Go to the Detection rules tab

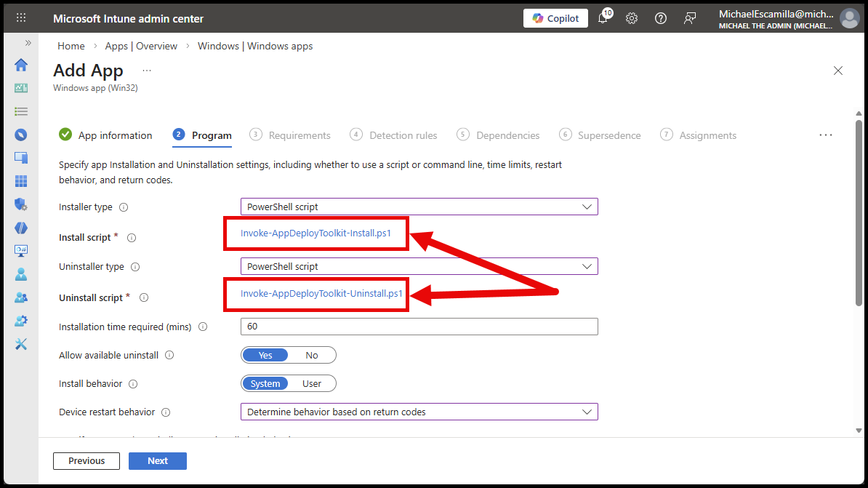(x=403, y=135)
